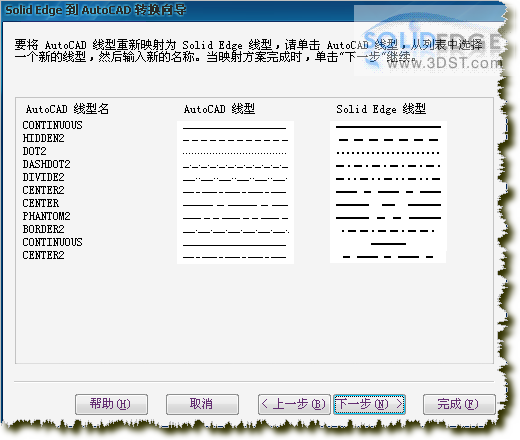Click Solid Edge linetype for HIDDEN2 row
This screenshot has height=440, width=520.
(x=388, y=140)
